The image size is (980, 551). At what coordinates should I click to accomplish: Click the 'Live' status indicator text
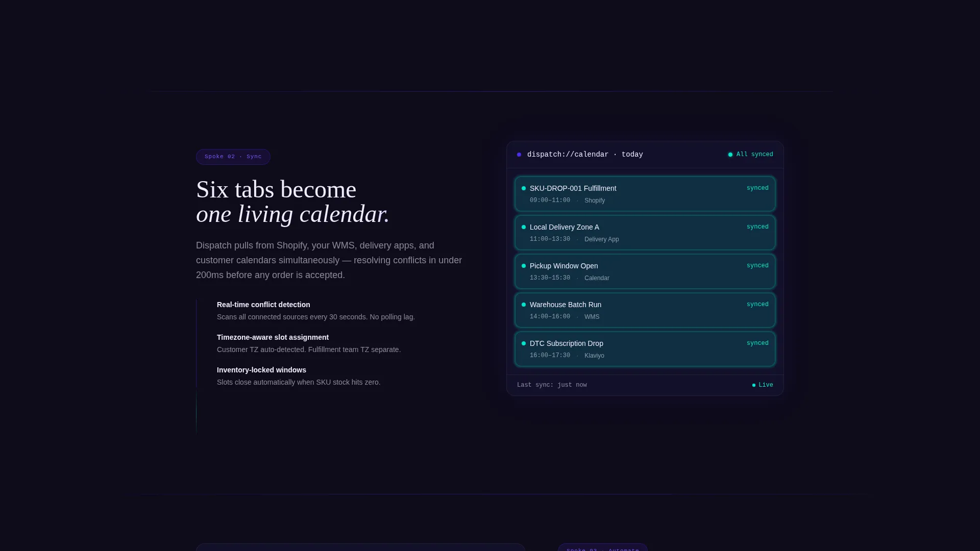click(766, 385)
